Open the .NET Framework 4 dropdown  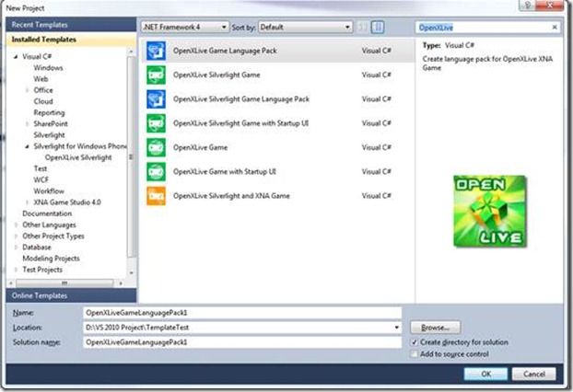(184, 27)
